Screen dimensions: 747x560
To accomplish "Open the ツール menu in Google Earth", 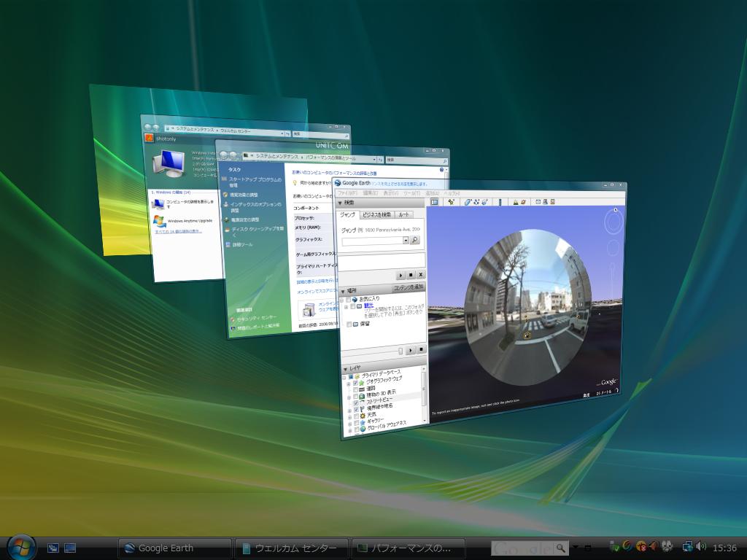I will tap(412, 193).
